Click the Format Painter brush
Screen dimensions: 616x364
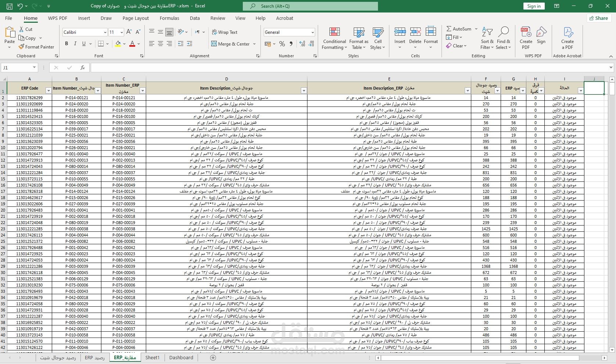pyautogui.click(x=22, y=47)
